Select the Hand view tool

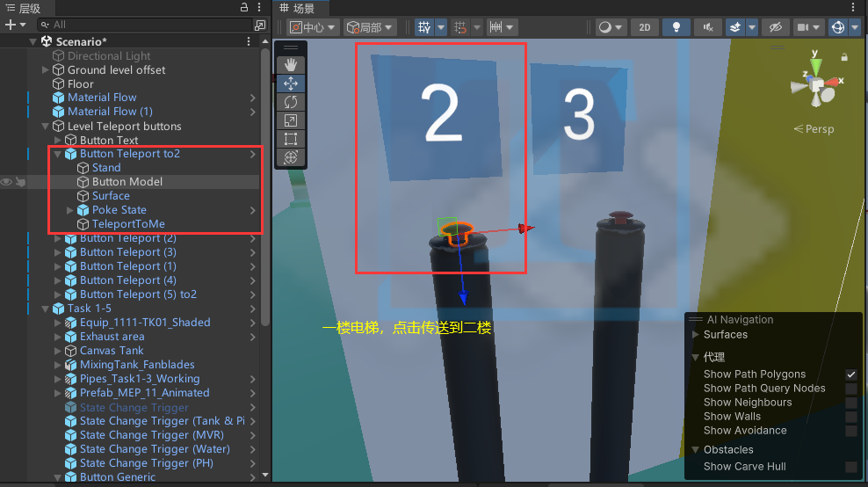[291, 64]
